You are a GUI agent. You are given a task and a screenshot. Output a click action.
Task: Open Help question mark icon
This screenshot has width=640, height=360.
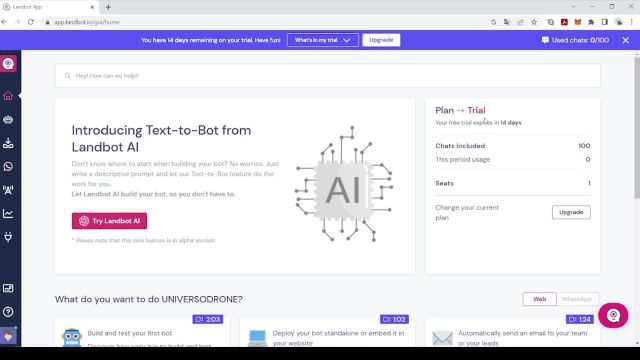pos(8,312)
